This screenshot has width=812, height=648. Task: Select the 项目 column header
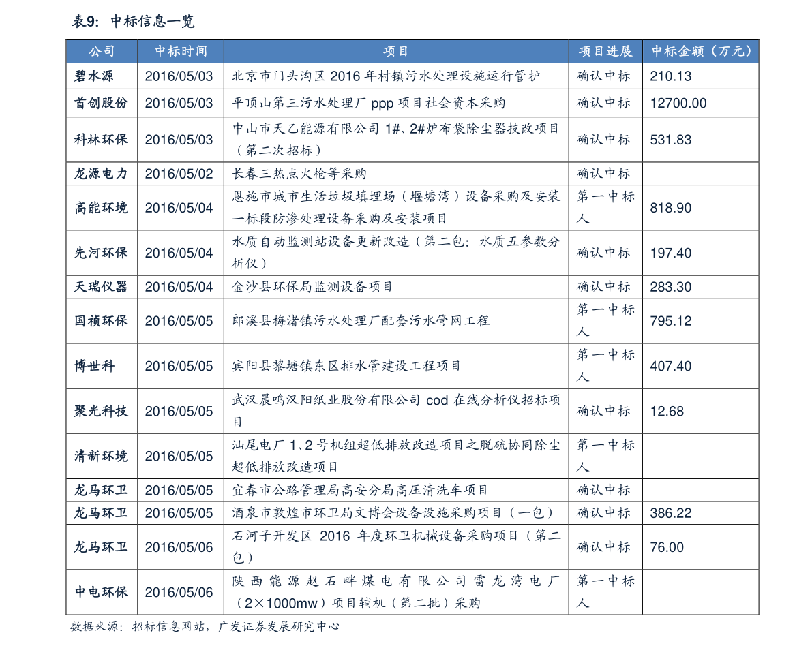[x=396, y=51]
